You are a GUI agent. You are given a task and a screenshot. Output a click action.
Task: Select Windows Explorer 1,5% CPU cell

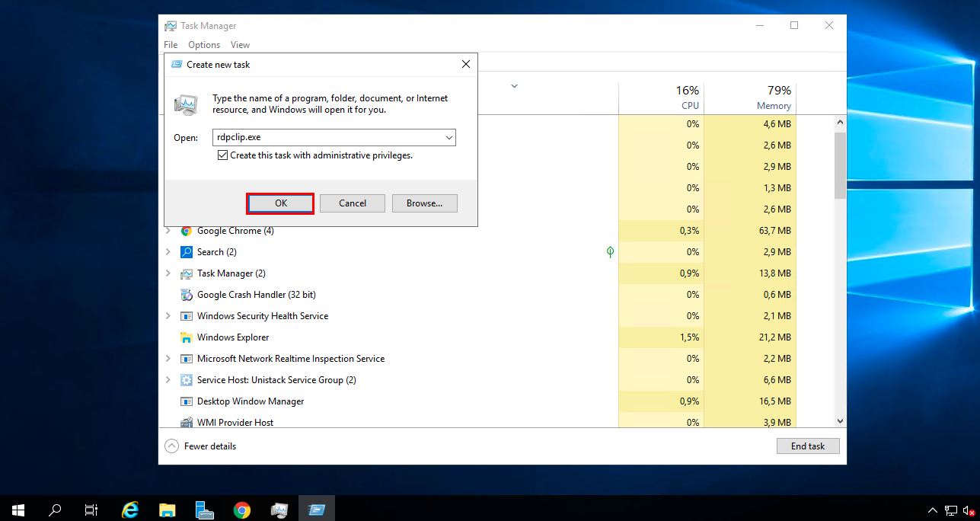pyautogui.click(x=661, y=337)
